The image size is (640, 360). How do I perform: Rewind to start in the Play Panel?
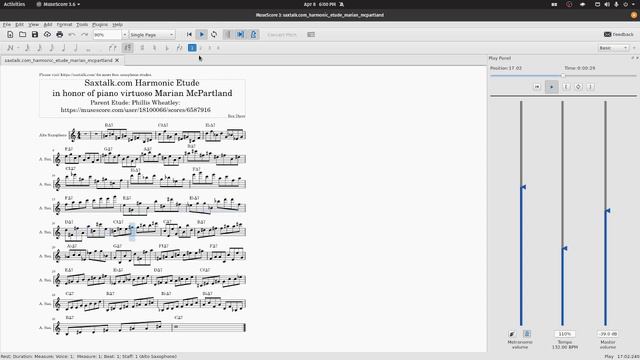coord(537,87)
